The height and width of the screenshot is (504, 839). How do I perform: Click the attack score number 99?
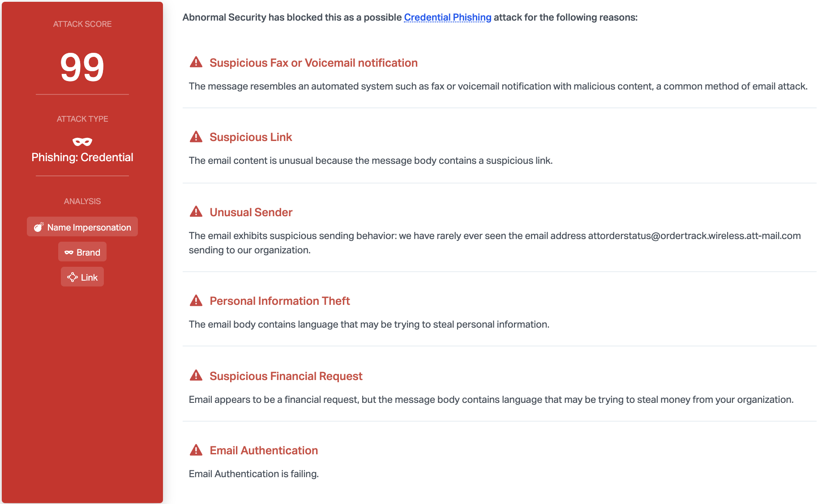[82, 67]
